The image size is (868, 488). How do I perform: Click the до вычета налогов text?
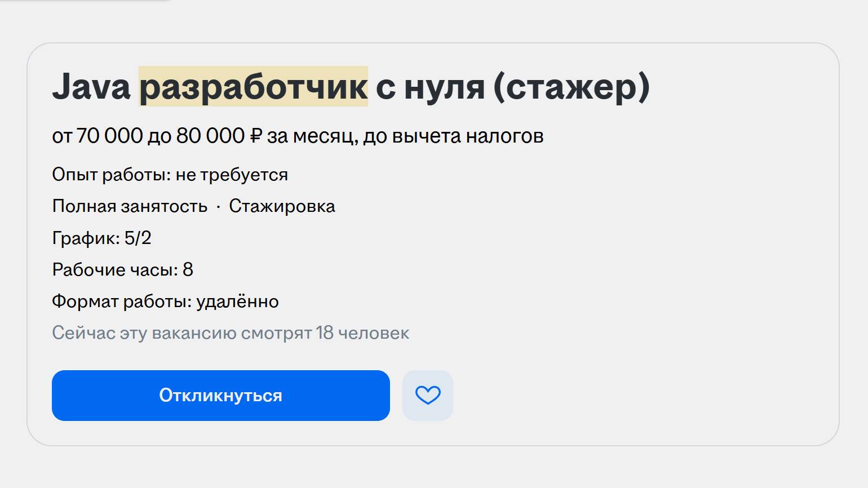click(453, 136)
